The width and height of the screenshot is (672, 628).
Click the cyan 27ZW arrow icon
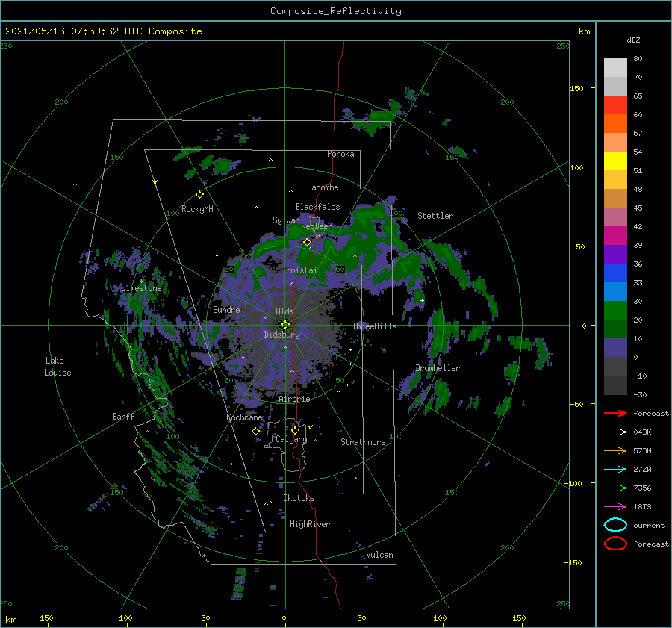click(x=615, y=470)
